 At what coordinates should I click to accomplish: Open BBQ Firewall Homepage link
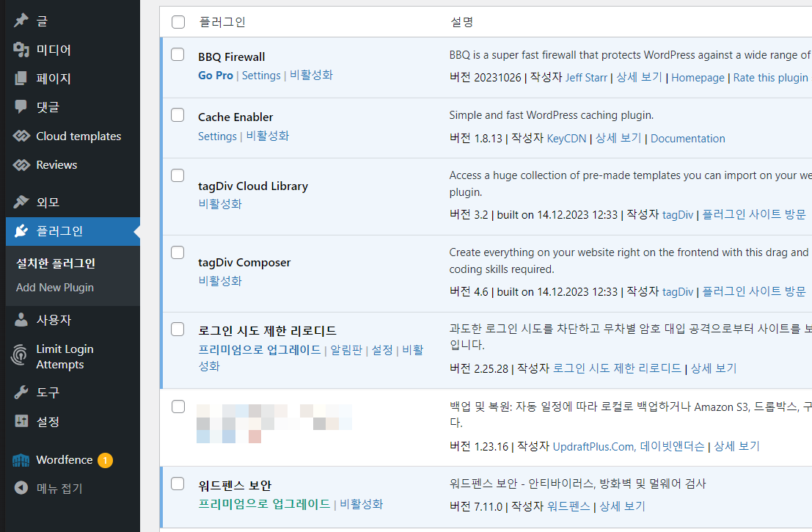(698, 77)
